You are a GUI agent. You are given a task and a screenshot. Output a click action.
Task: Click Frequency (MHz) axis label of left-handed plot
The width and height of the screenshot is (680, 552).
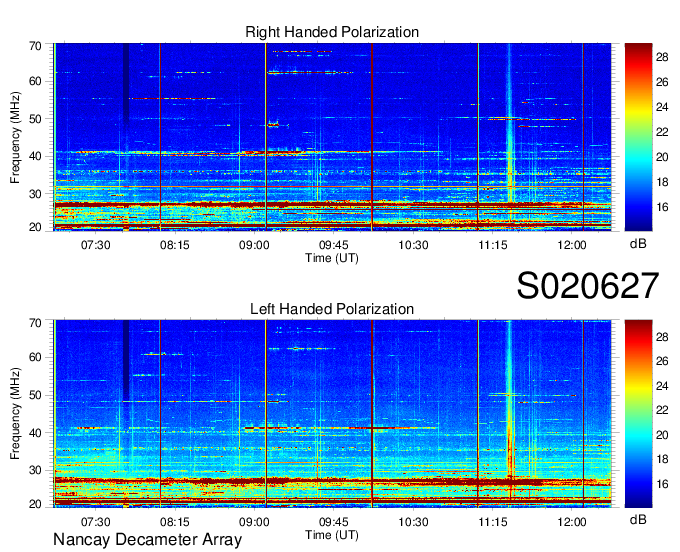[x=15, y=414]
